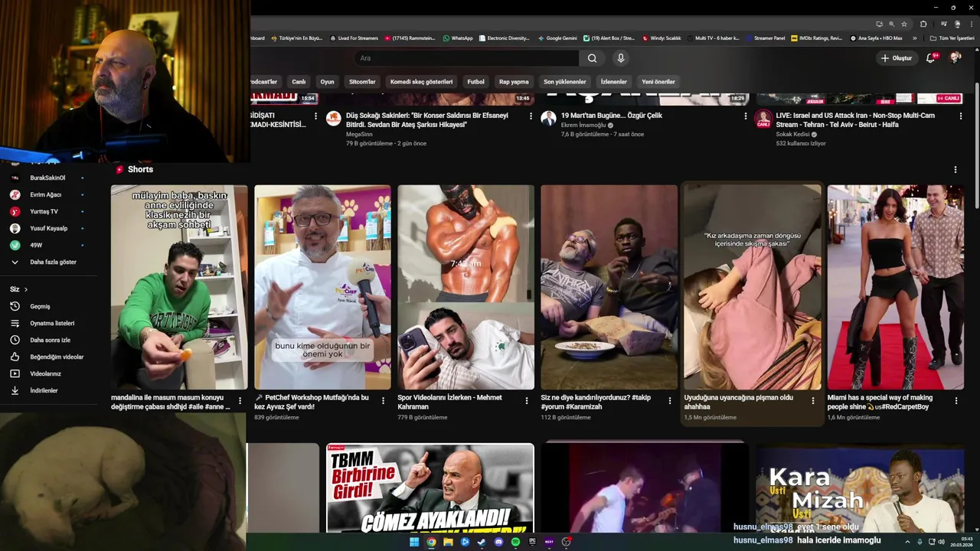Open File Explorer from the taskbar
Image resolution: width=980 pixels, height=551 pixels.
click(x=448, y=542)
